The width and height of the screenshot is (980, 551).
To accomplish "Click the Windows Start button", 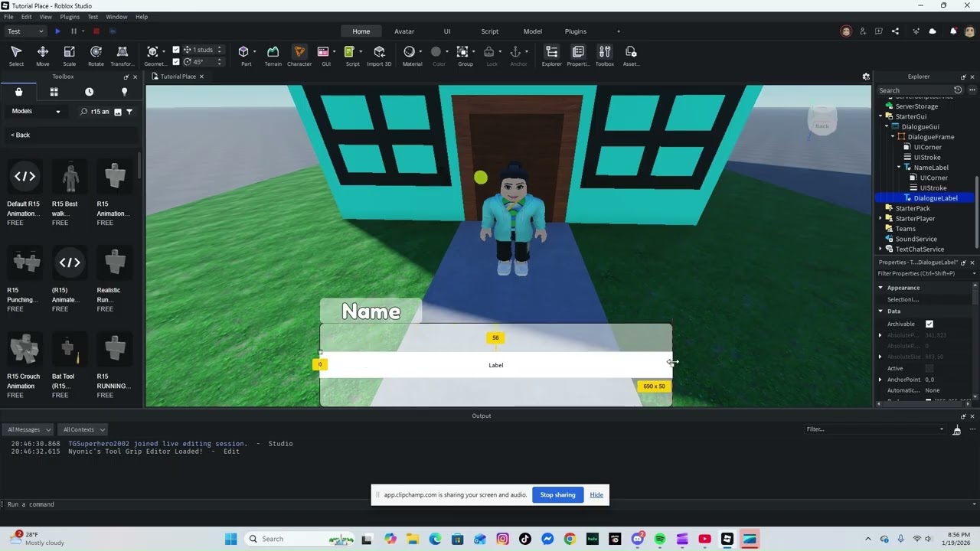I will point(230,539).
